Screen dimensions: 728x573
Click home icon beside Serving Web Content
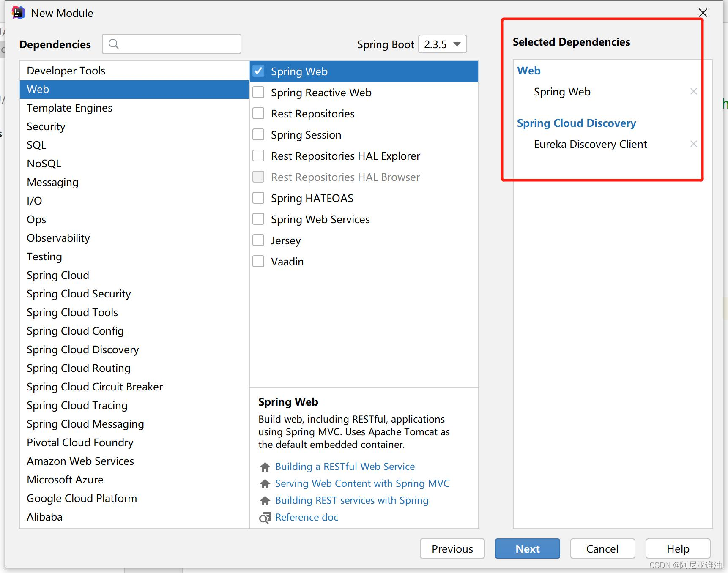coord(265,484)
